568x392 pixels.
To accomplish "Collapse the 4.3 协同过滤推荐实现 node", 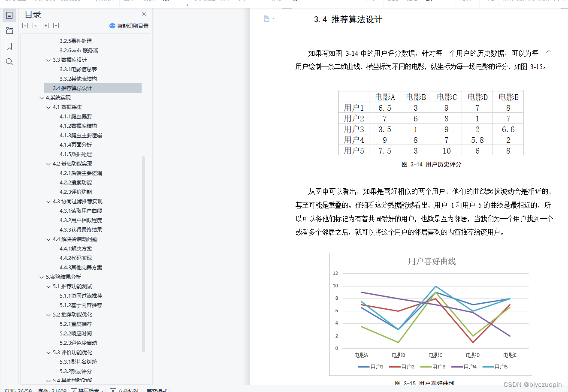I will click(48, 202).
